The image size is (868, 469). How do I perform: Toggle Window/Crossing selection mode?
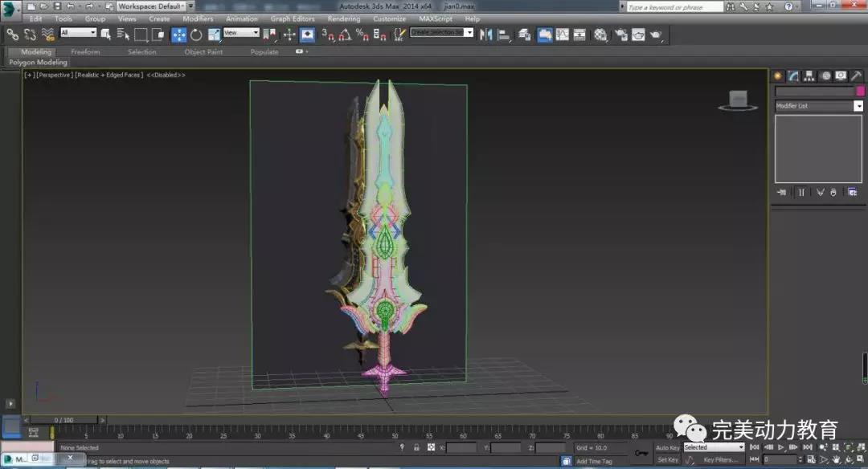click(158, 35)
